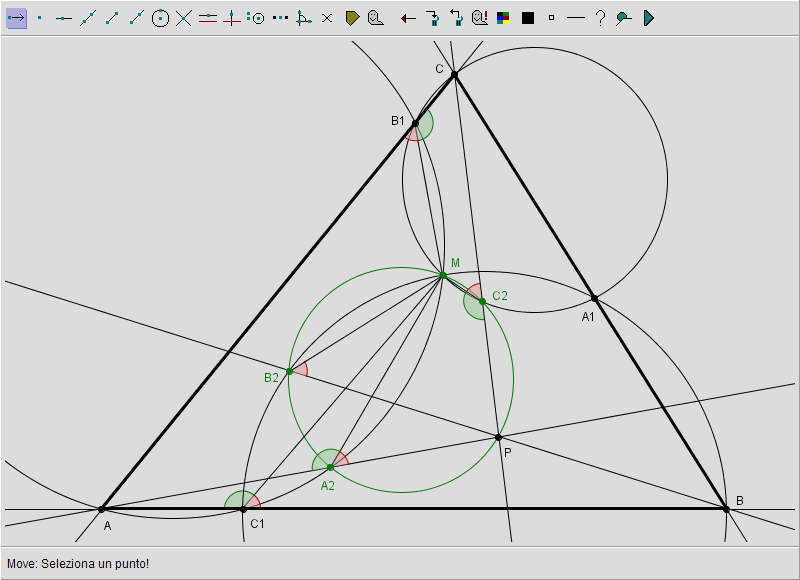
Task: Select the Ray tool
Action: point(136,18)
